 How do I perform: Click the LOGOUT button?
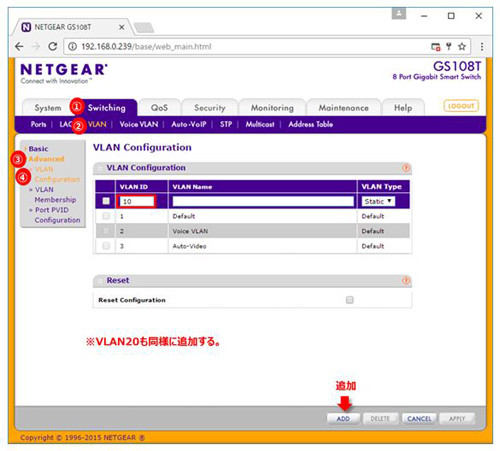(x=461, y=106)
